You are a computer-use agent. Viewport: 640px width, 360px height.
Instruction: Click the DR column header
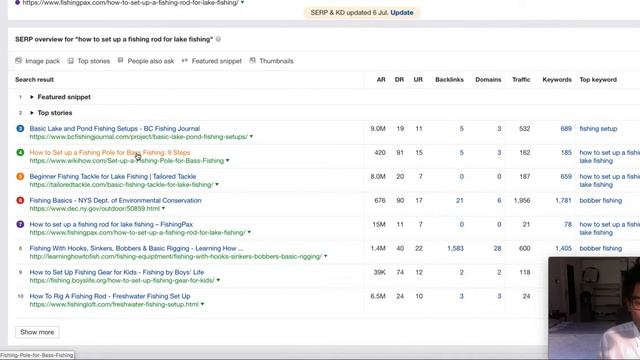[399, 80]
